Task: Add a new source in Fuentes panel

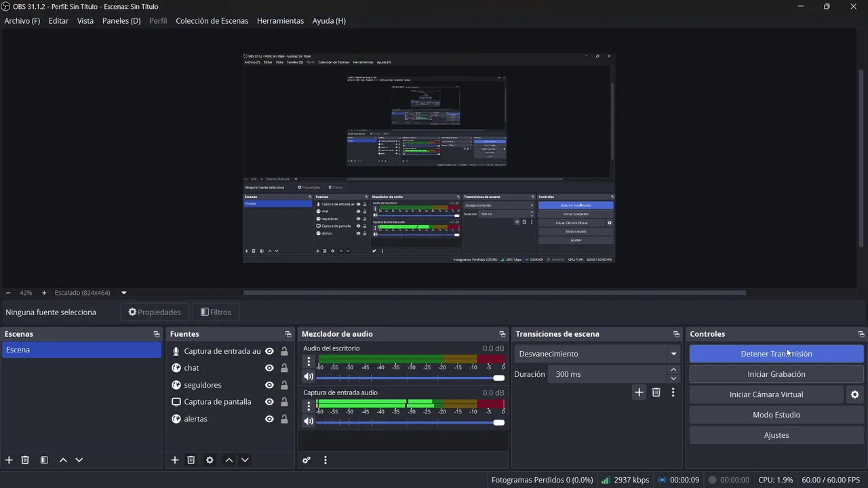Action: pos(174,460)
